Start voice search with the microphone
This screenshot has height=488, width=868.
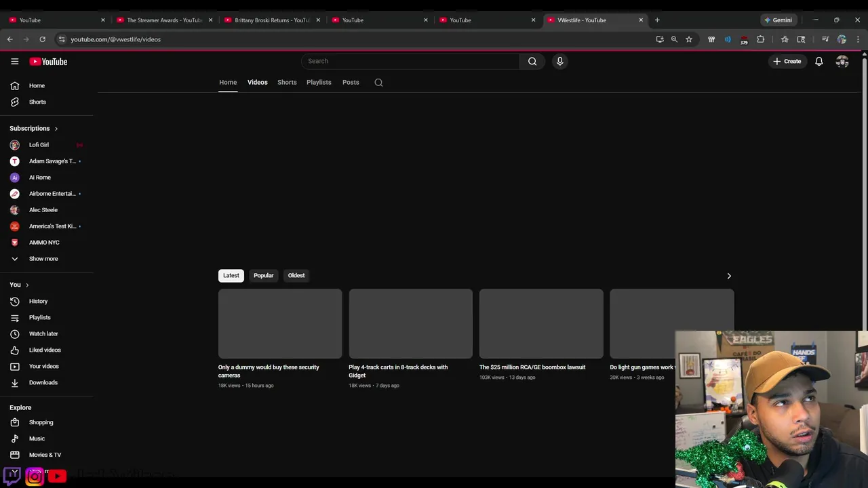pos(559,61)
